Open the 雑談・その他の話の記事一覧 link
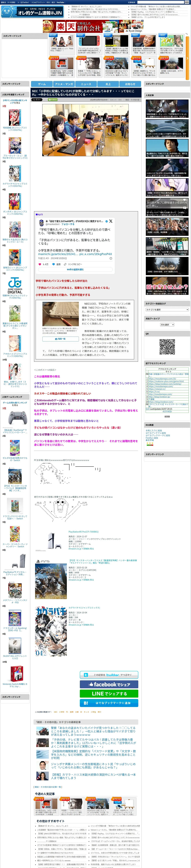Screen dimensions: 191x868 (x=48, y=787)
